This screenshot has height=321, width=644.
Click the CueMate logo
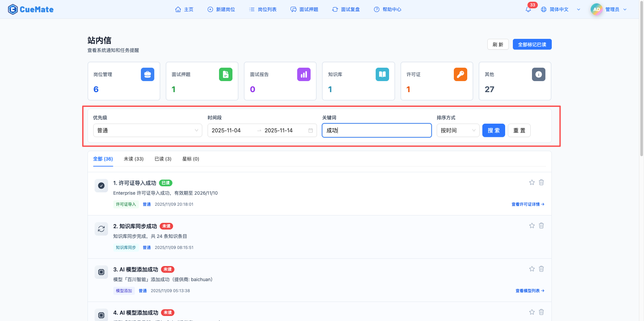point(31,9)
